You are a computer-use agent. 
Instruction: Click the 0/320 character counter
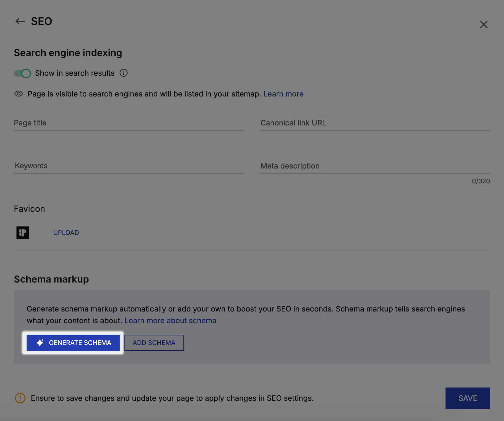click(x=481, y=181)
